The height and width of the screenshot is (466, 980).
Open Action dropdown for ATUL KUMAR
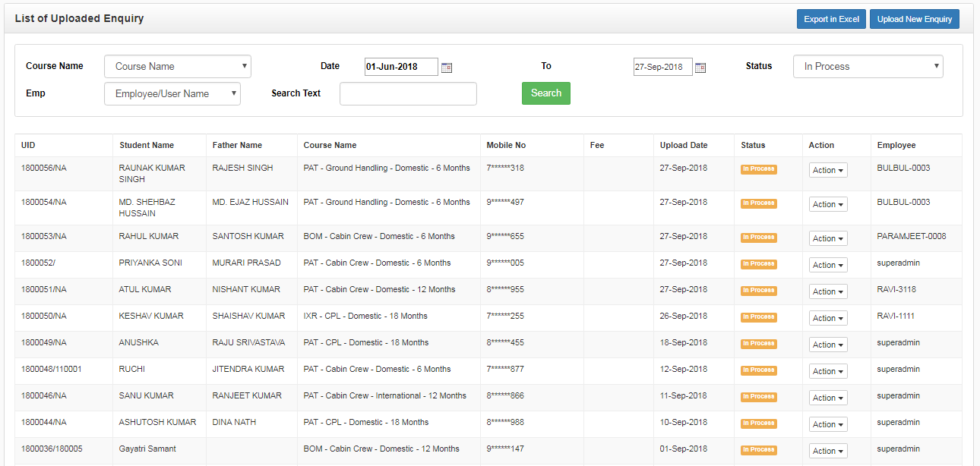pos(828,291)
